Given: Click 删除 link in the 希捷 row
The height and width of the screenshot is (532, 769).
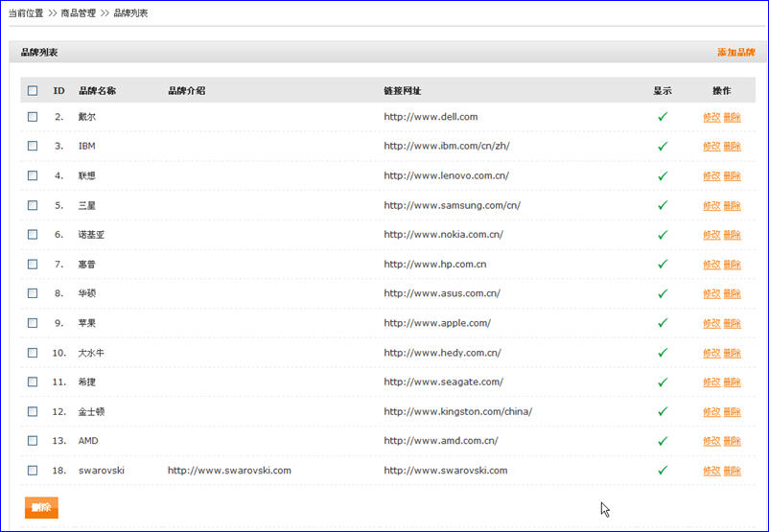Looking at the screenshot, I should pos(733,382).
